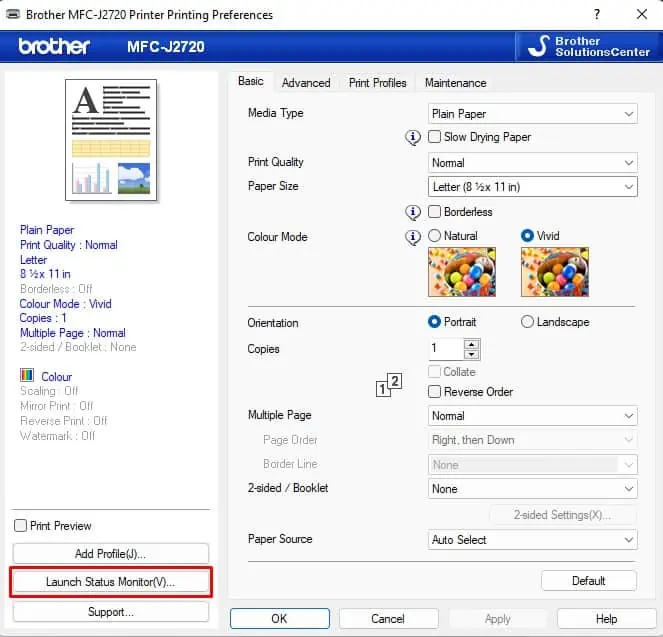Open the Maintenance tab
This screenshot has width=663, height=637.
pyautogui.click(x=455, y=83)
